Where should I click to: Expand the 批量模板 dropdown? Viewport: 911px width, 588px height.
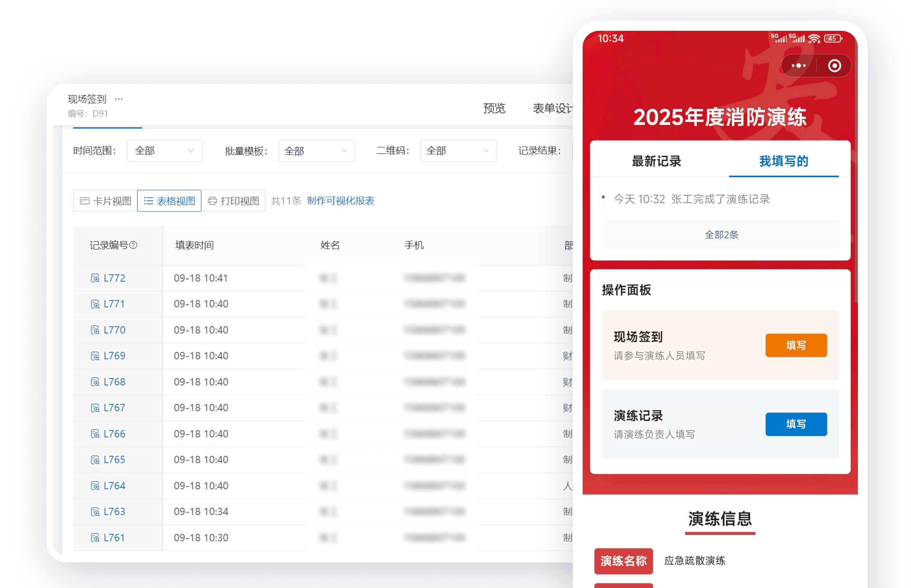coord(316,150)
